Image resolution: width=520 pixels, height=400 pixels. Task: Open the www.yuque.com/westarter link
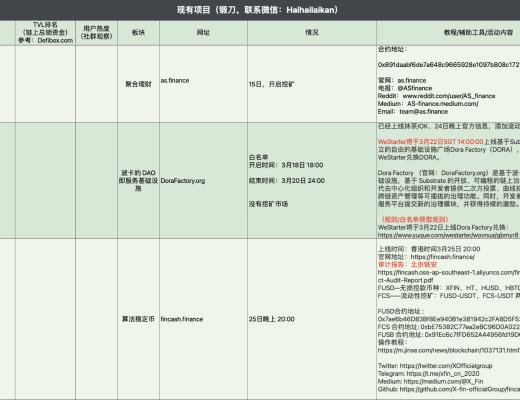(x=449, y=235)
